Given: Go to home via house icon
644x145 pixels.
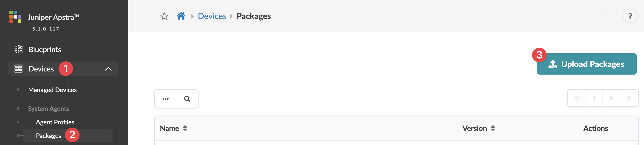Looking at the screenshot, I should 181,16.
